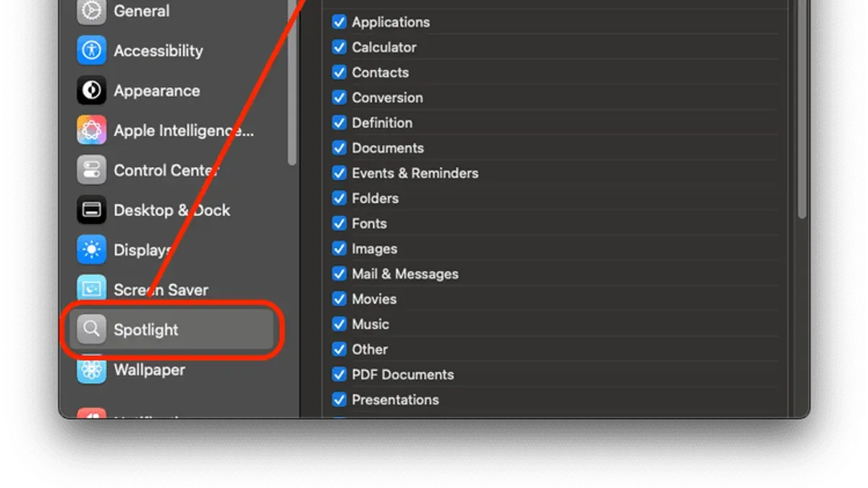Click the results list scrollbar

click(801, 108)
